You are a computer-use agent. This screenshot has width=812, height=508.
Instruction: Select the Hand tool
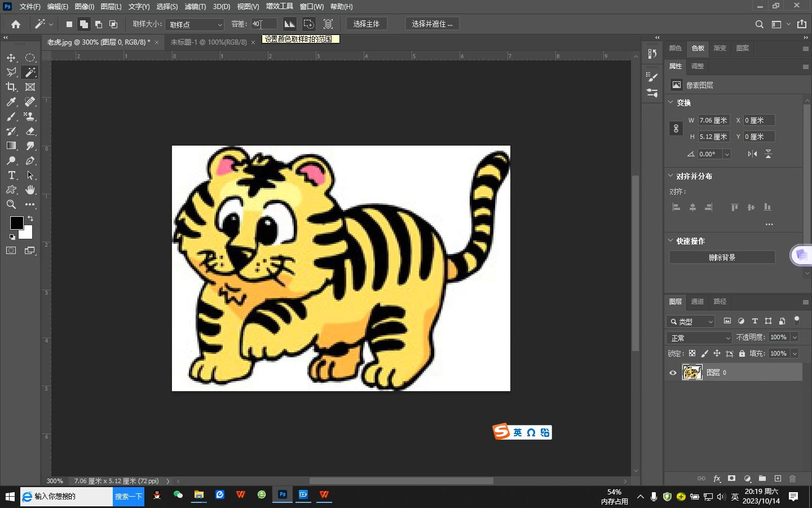(30, 190)
